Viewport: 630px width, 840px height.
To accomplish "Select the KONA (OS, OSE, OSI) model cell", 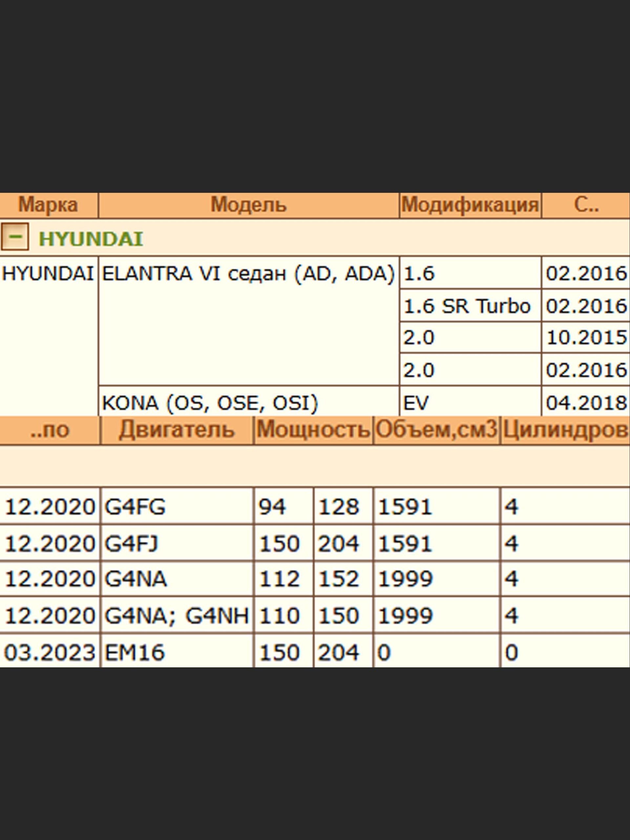I will point(210,403).
